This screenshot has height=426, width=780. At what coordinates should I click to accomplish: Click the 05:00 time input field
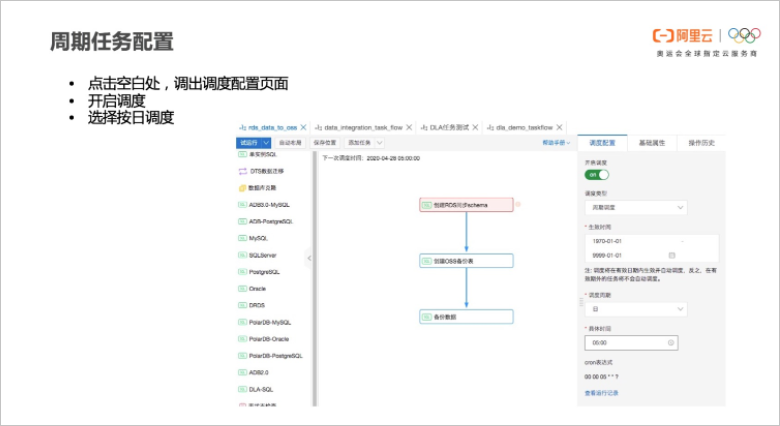click(x=631, y=342)
